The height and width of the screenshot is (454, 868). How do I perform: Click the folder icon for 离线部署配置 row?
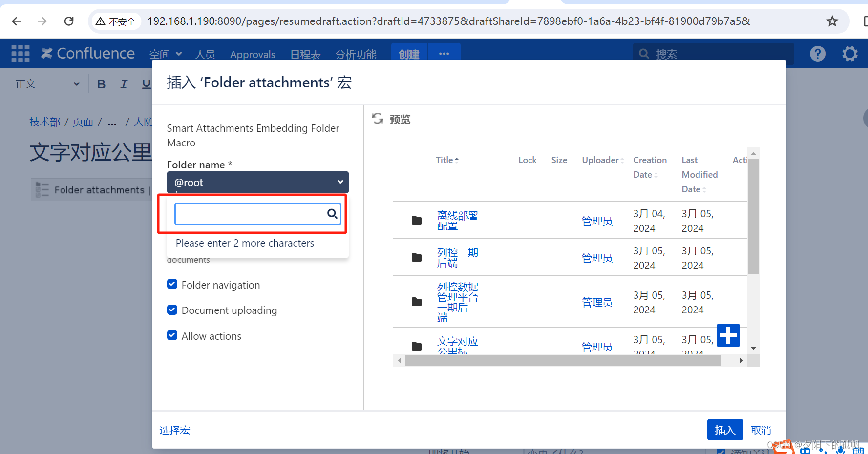pos(417,221)
